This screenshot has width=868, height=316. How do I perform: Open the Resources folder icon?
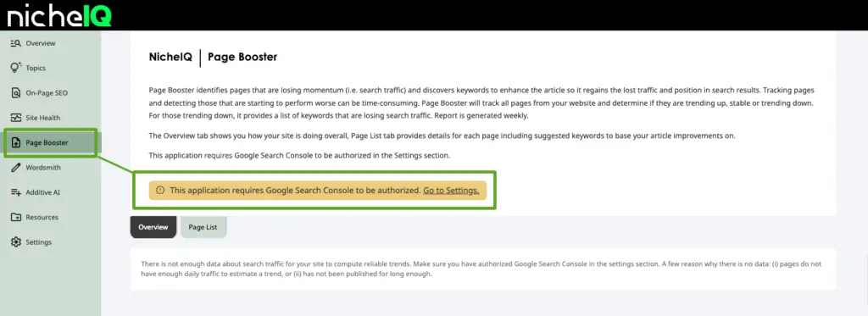[15, 217]
